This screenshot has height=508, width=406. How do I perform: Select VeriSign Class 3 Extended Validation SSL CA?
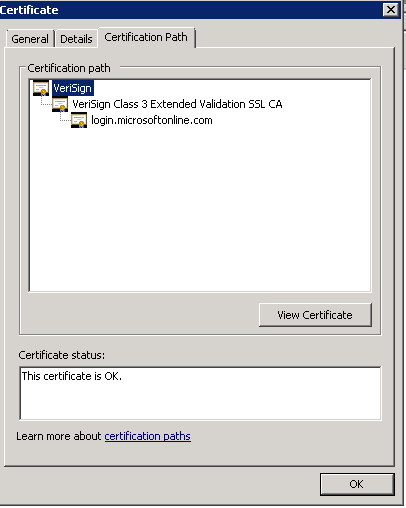pyautogui.click(x=177, y=104)
